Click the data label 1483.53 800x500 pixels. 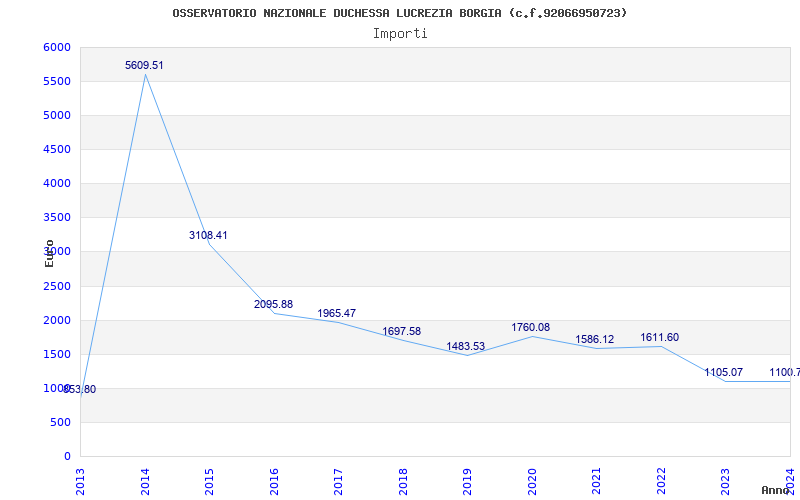[466, 346]
